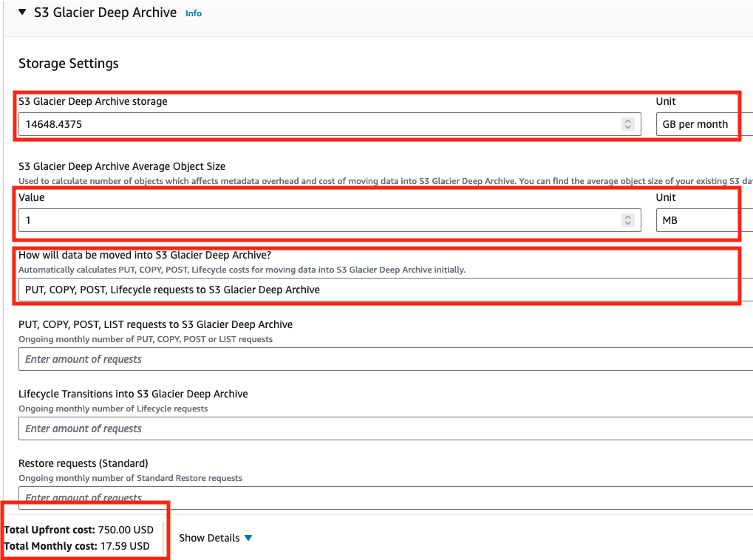Decrement the Average Object Size value
Viewport: 753px width, 560px height.
(x=630, y=223)
